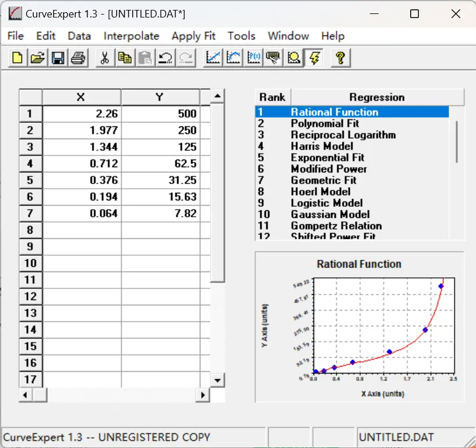
Task: Click the Cut scissors icon
Action: pyautogui.click(x=105, y=58)
